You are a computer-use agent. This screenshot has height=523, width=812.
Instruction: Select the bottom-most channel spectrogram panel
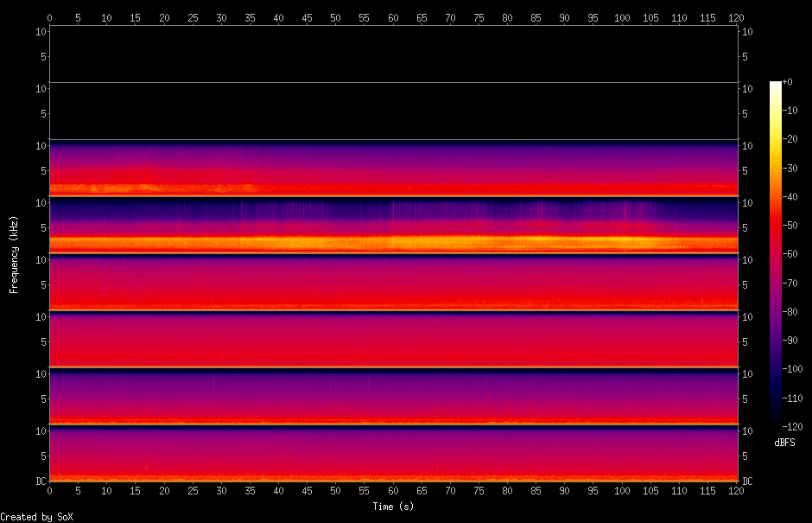pos(393,453)
